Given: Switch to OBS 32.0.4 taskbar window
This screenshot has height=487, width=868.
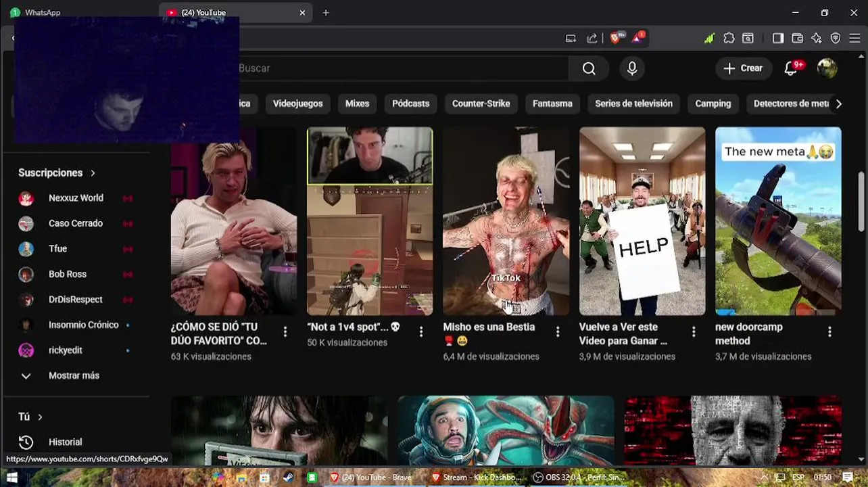Looking at the screenshot, I should [579, 478].
